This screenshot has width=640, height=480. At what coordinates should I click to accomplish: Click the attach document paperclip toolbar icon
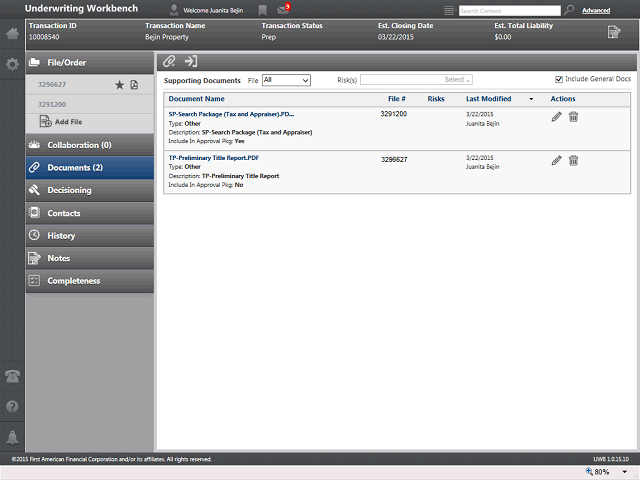click(x=169, y=61)
